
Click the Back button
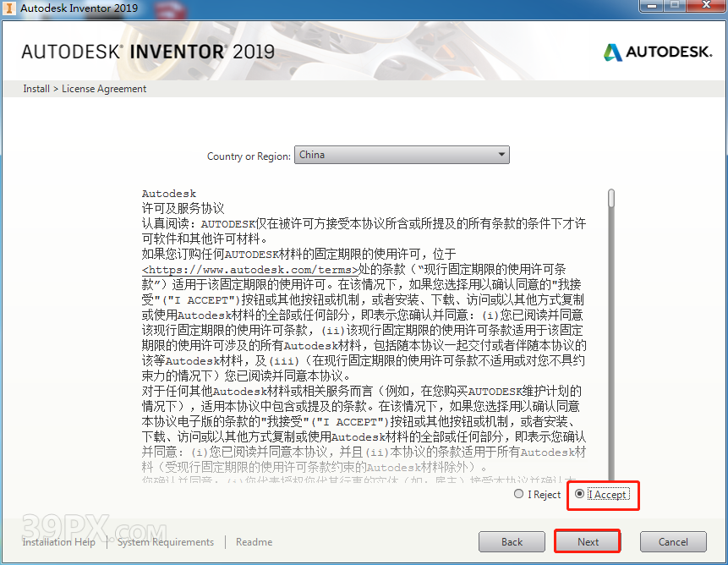[x=512, y=542]
